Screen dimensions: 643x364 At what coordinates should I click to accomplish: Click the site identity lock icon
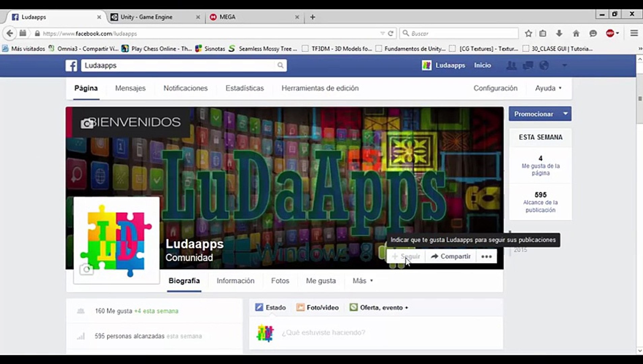tap(37, 33)
